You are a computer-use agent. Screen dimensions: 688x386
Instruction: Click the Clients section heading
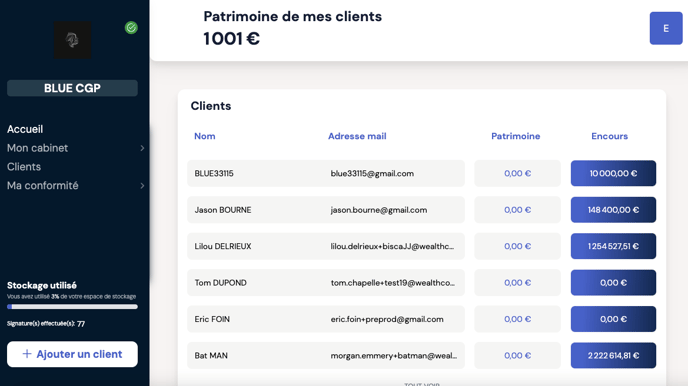coord(211,106)
